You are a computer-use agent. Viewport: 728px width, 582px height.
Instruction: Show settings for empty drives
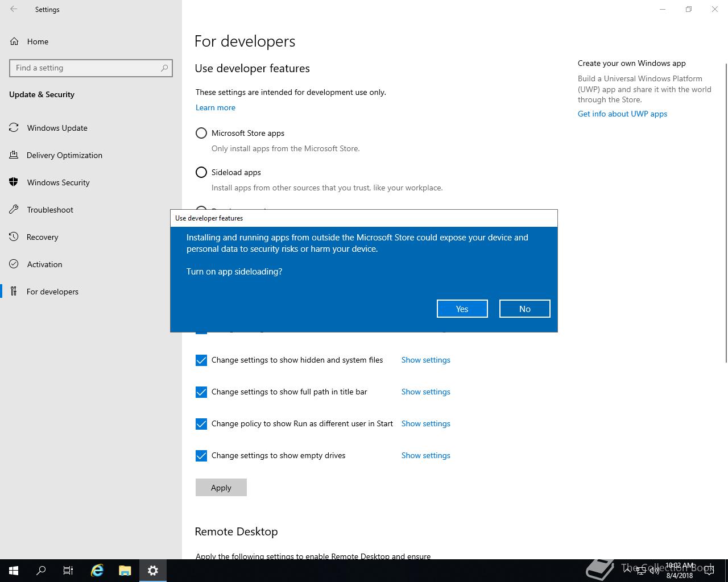tap(426, 455)
